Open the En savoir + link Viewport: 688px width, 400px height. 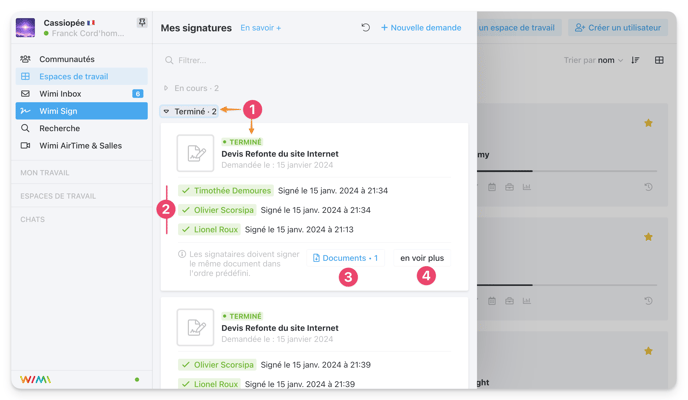(x=261, y=28)
